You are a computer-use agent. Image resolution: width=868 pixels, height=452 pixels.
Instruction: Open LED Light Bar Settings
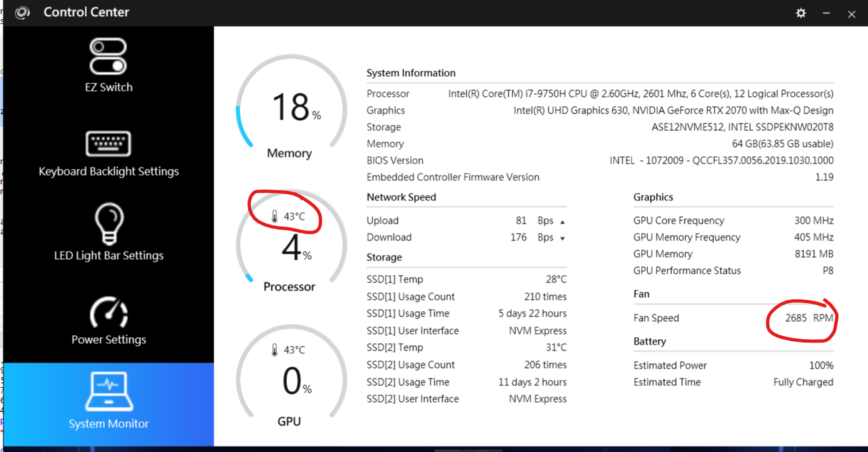click(108, 232)
